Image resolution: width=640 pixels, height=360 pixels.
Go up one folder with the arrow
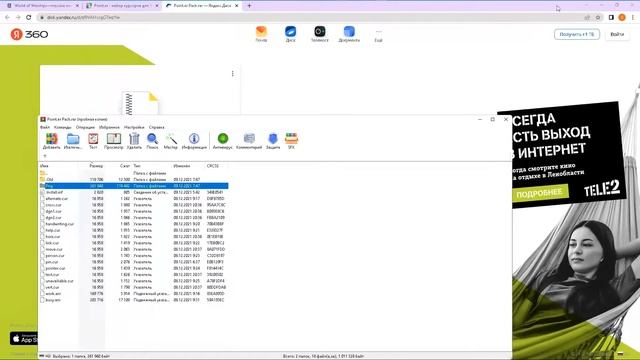click(45, 156)
